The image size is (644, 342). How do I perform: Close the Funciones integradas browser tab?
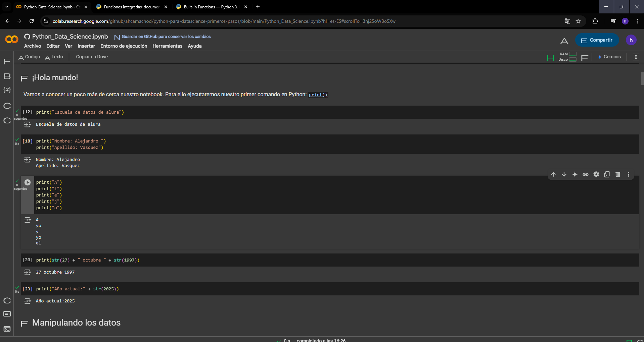[166, 7]
